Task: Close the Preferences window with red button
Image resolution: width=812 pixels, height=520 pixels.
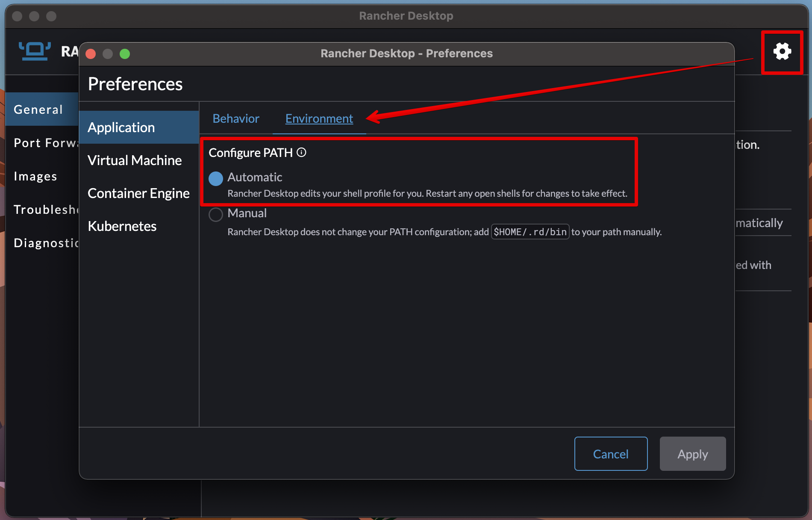Action: (91, 53)
